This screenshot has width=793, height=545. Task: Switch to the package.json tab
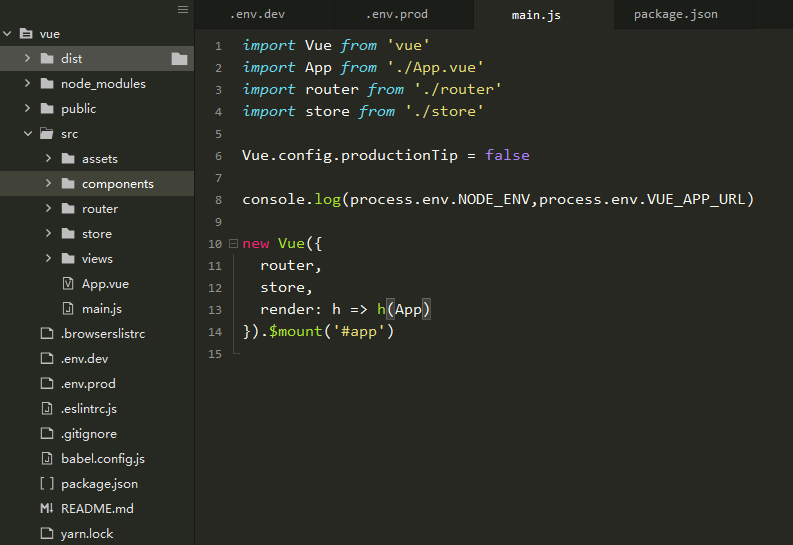683,14
